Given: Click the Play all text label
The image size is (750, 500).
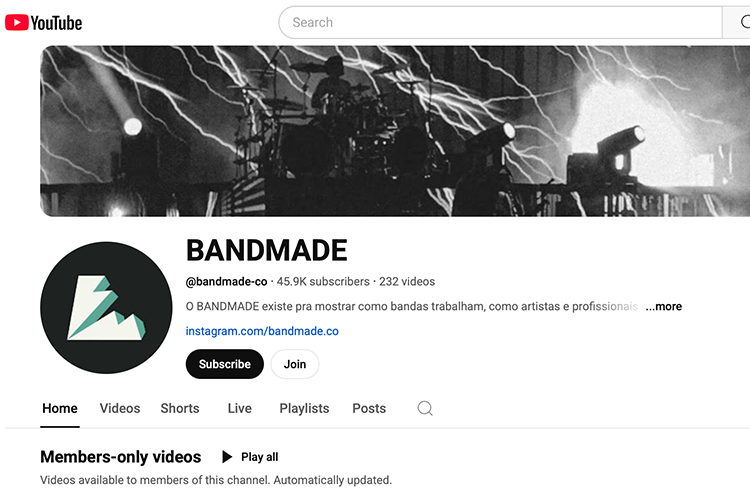Looking at the screenshot, I should click(259, 457).
